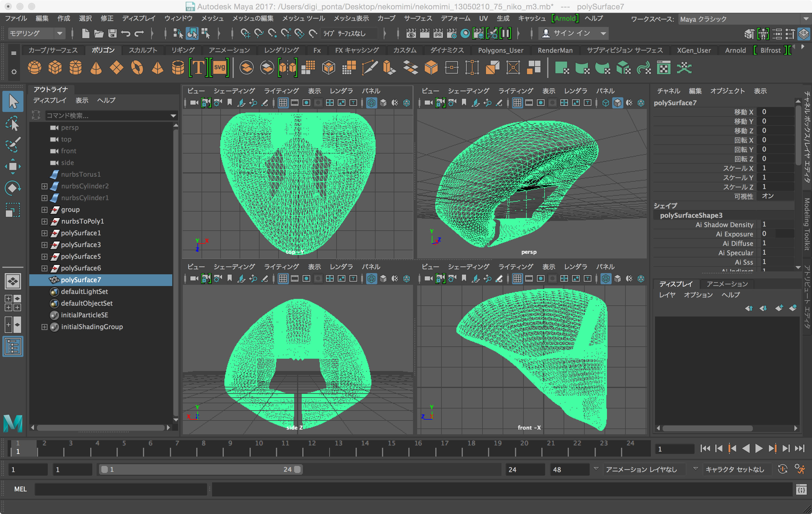Switch to four-view layout icon
812x514 pixels.
13,303
